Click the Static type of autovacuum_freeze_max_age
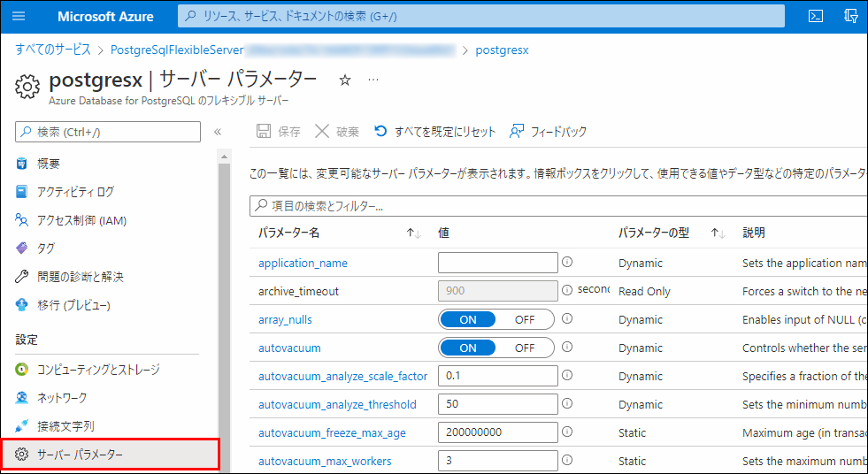Image resolution: width=868 pixels, height=474 pixels. (x=632, y=432)
